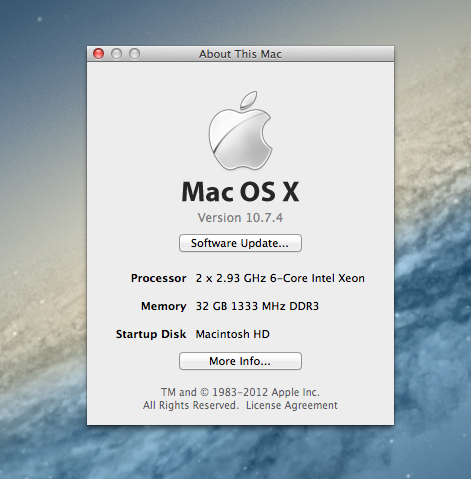The width and height of the screenshot is (471, 479).
Task: Click the Memory label
Action: (163, 306)
